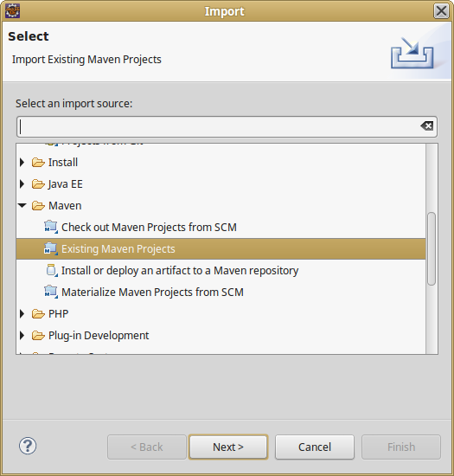Expand the Java EE category
This screenshot has height=476, width=454.
point(22,184)
